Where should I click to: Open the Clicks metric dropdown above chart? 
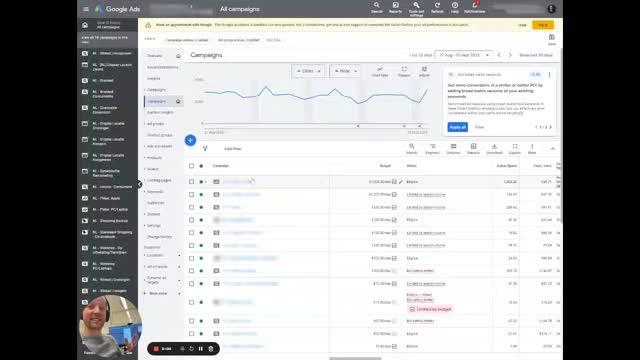click(309, 71)
